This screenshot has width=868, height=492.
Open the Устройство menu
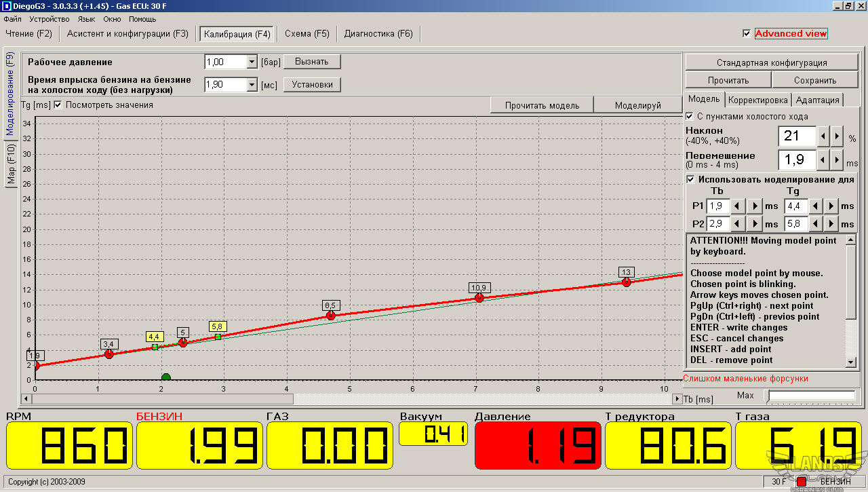tap(49, 19)
